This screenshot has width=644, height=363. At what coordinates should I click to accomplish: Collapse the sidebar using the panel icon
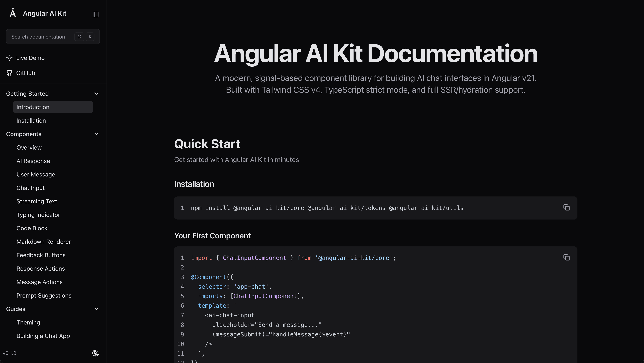point(95,14)
